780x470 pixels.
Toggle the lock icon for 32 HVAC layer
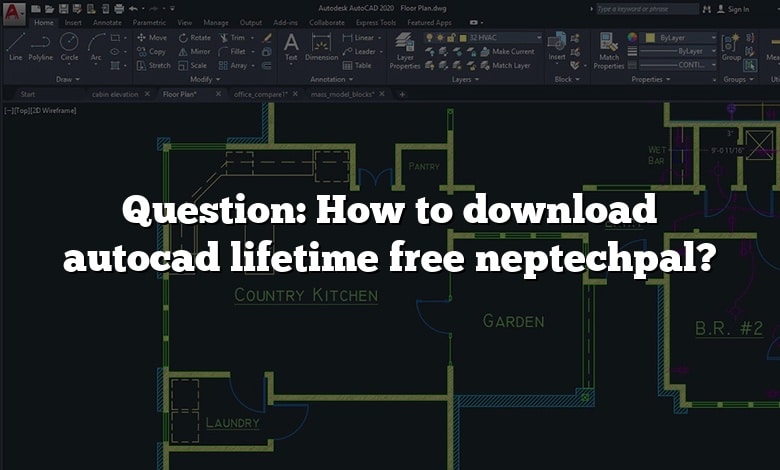coord(451,38)
